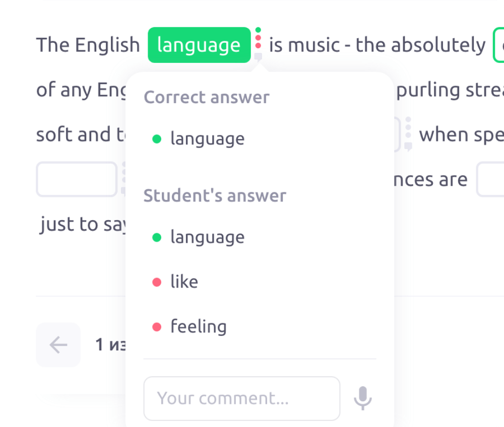Click the comment bubble icon before "when spe"

pyautogui.click(x=408, y=147)
